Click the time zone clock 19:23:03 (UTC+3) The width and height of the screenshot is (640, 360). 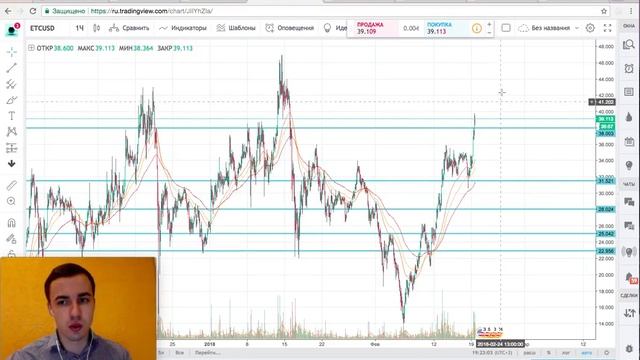tap(492, 353)
